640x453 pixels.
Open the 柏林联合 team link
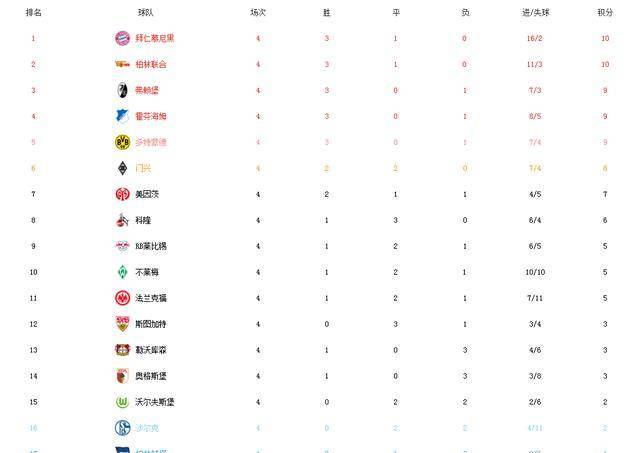click(x=151, y=64)
